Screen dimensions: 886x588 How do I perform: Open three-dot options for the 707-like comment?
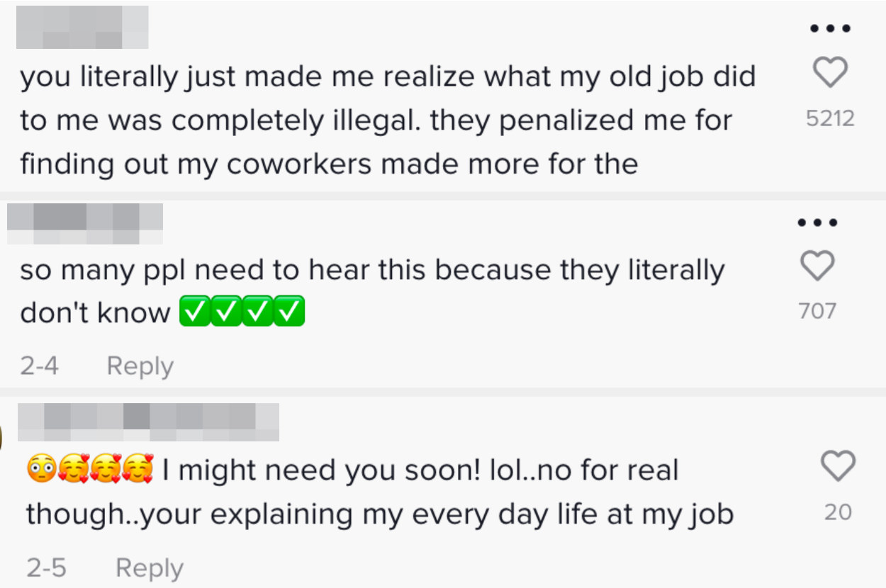tap(817, 222)
